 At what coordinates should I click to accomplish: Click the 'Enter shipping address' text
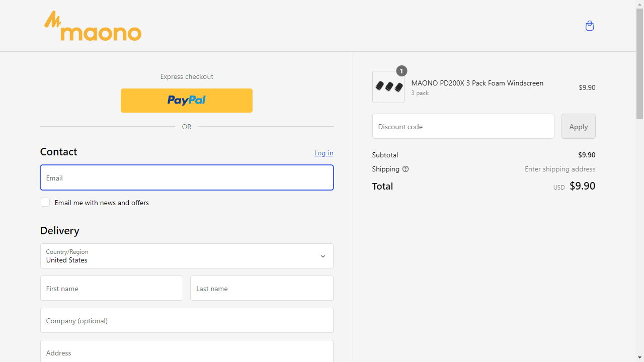click(560, 169)
